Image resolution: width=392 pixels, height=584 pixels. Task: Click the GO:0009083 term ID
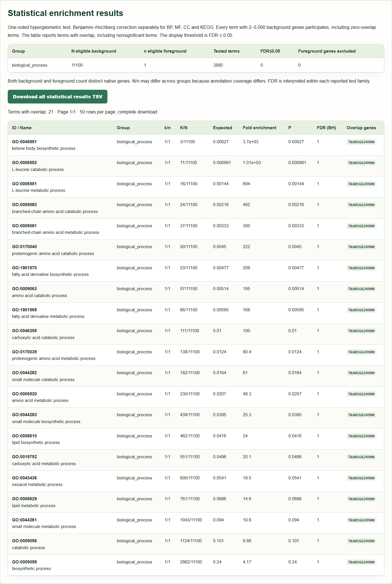pyautogui.click(x=24, y=205)
